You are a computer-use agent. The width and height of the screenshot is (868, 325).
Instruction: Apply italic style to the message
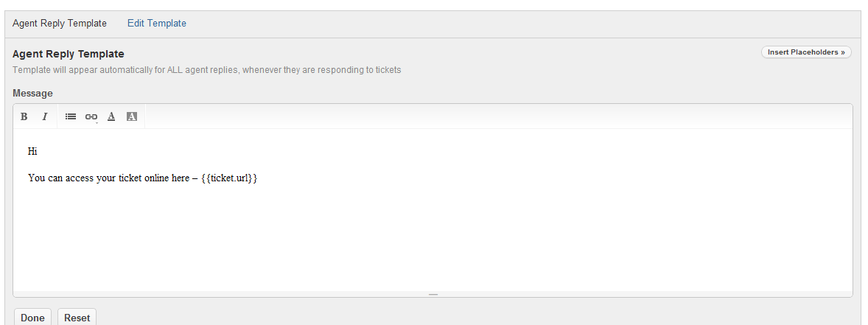point(44,116)
